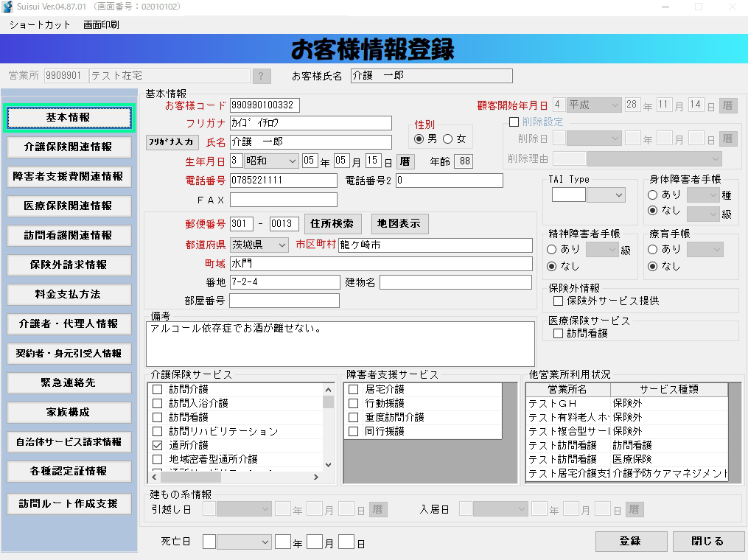Enable the 削除設定 checkbox

tap(514, 122)
